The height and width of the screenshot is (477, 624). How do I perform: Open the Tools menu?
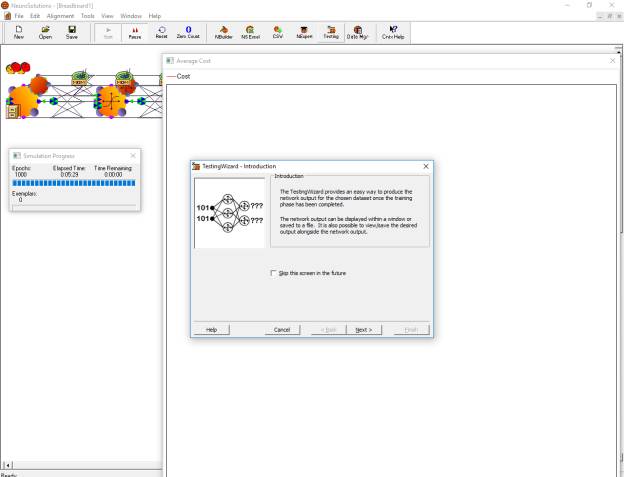click(x=88, y=16)
